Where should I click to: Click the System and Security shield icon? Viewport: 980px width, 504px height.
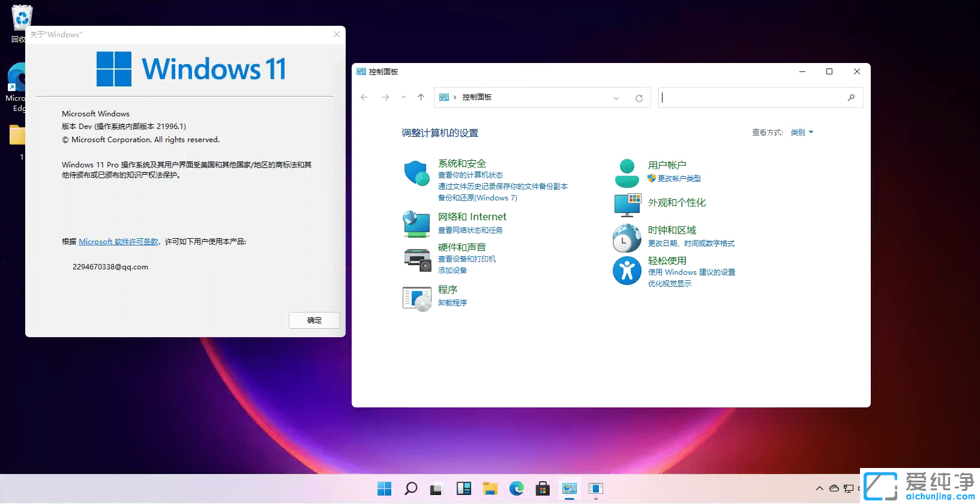pyautogui.click(x=416, y=173)
